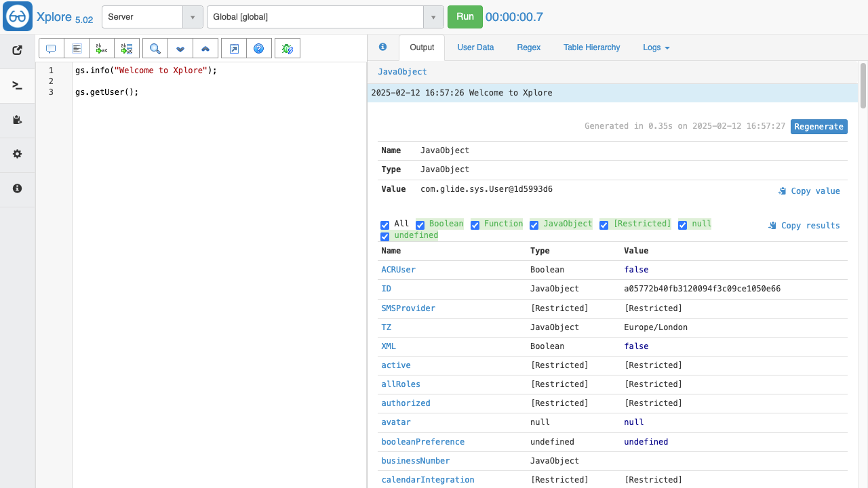Open the SMSProvider property link

click(408, 308)
